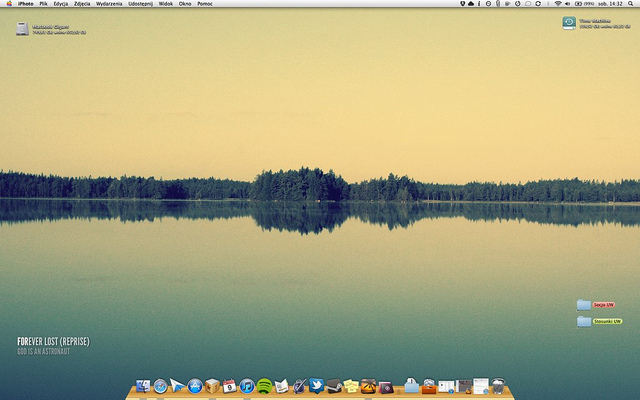The image size is (640, 400).
Task: Open the newspaper reader dock icon
Action: pyautogui.click(x=282, y=386)
